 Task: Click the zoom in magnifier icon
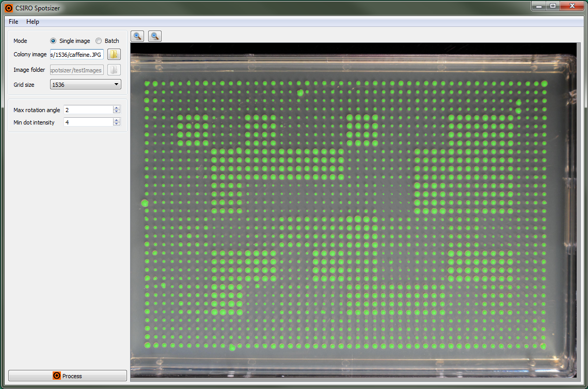(137, 36)
